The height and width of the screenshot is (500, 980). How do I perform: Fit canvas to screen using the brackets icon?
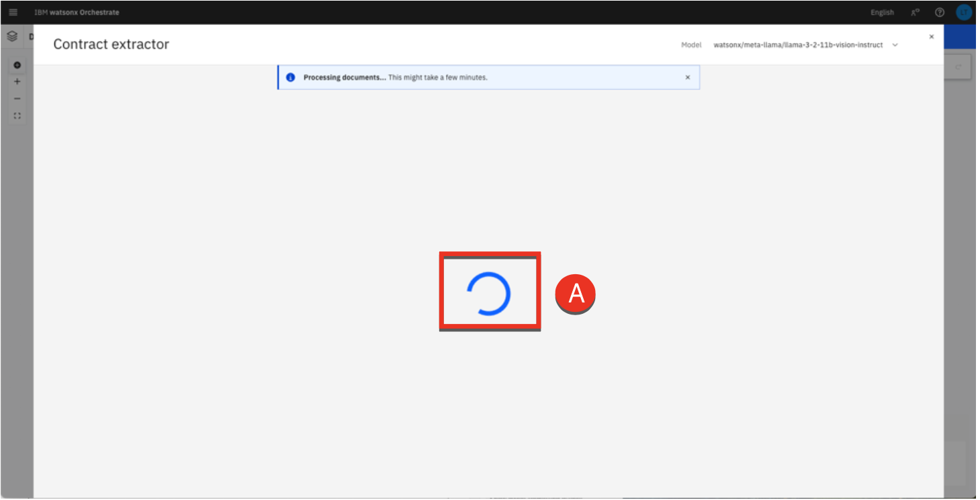pyautogui.click(x=17, y=116)
